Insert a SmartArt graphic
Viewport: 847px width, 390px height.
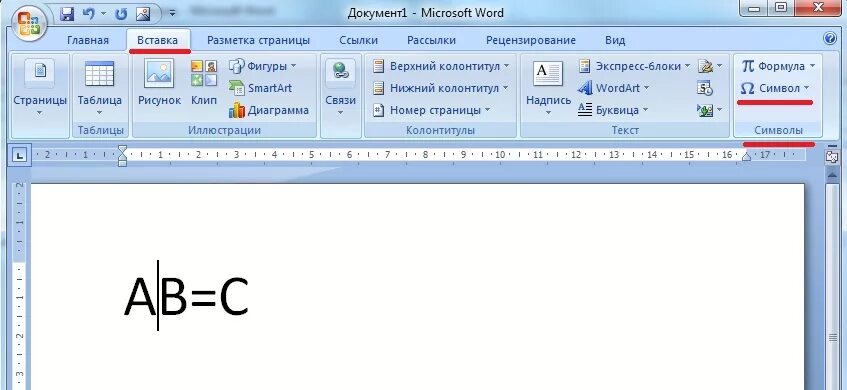coord(260,88)
